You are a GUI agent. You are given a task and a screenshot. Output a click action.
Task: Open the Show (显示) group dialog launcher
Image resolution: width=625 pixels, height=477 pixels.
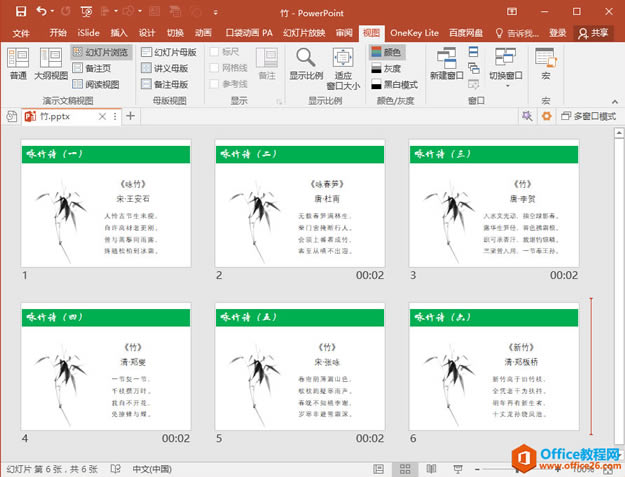click(x=279, y=102)
